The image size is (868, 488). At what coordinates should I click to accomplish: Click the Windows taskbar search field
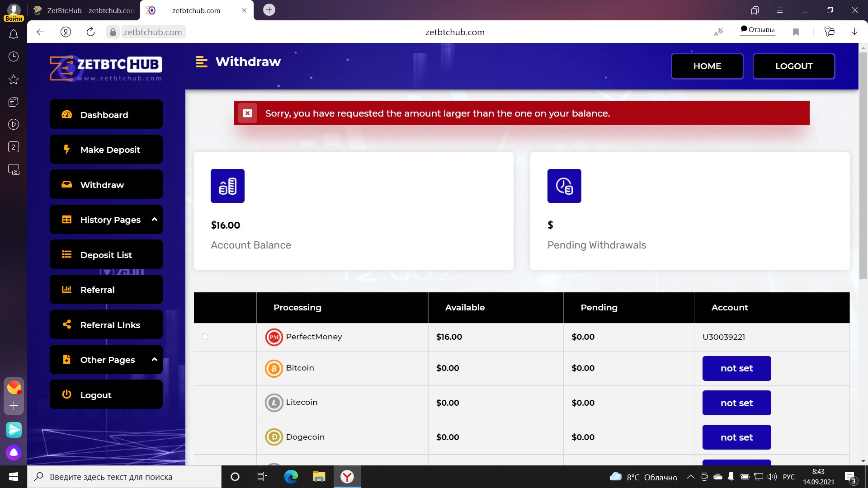click(124, 477)
